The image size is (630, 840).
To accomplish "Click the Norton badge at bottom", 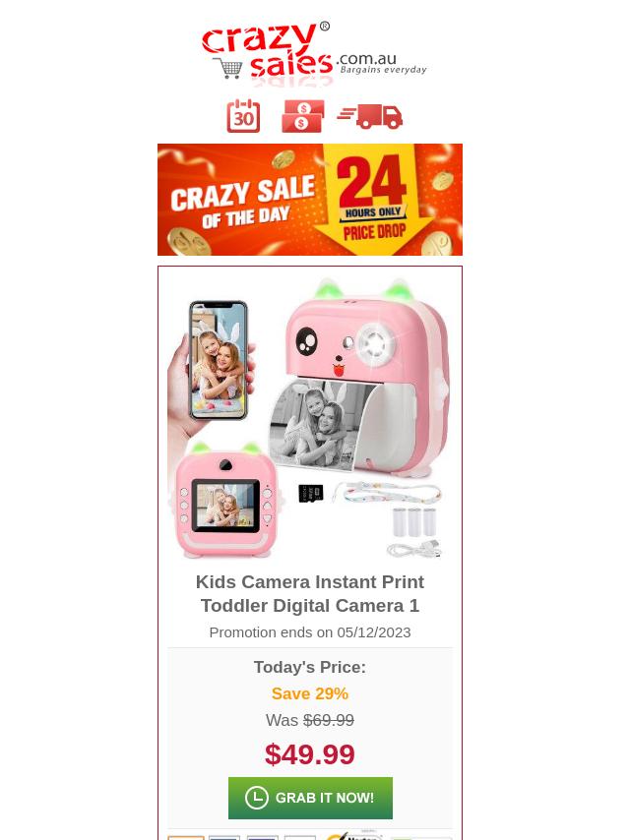I will [352, 835].
